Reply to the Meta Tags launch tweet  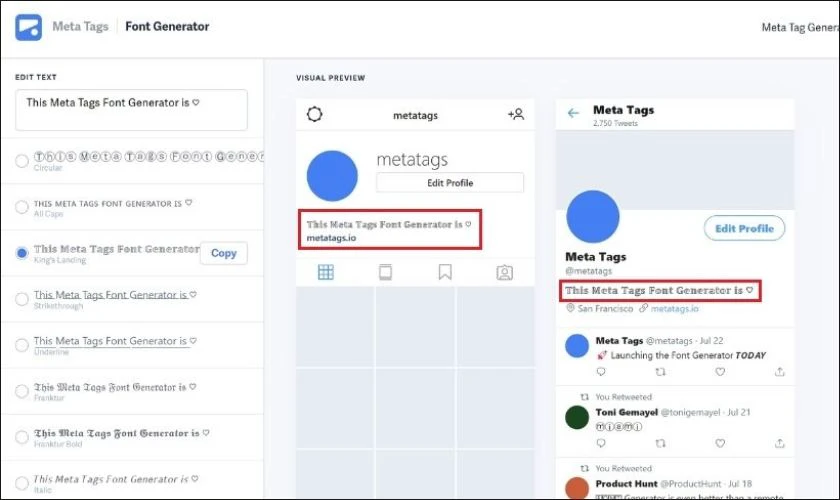pos(601,371)
